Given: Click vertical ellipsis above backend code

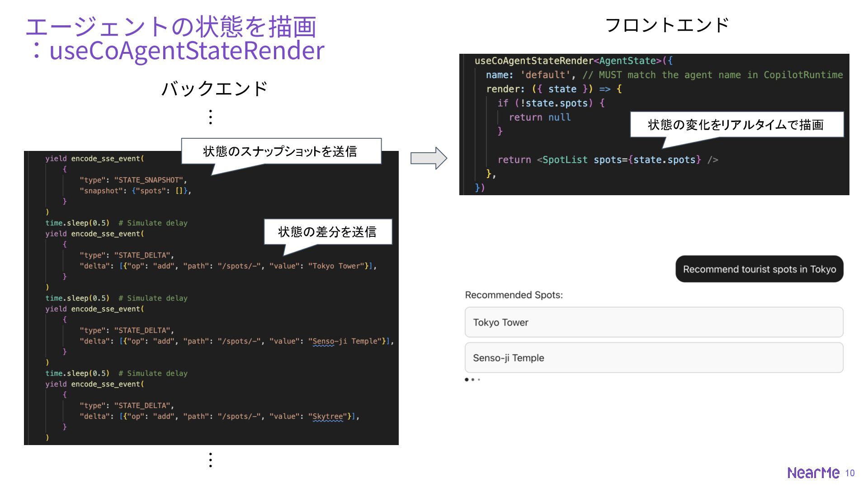Looking at the screenshot, I should pos(210,117).
